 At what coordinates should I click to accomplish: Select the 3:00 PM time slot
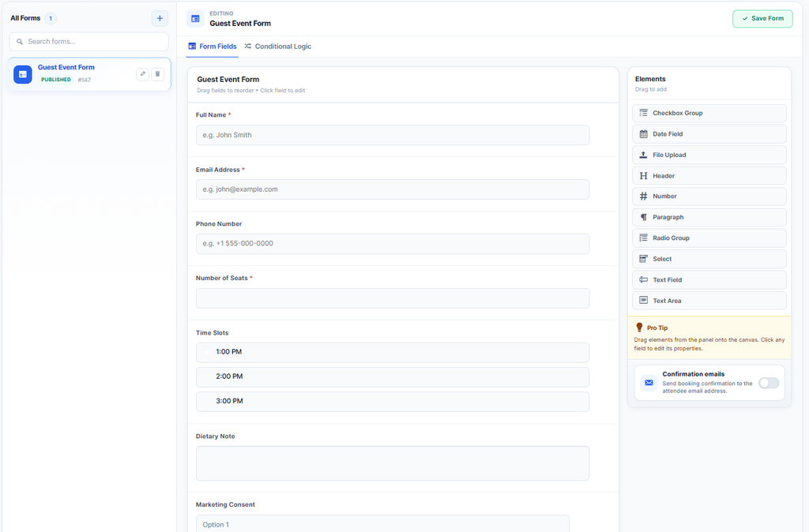393,402
